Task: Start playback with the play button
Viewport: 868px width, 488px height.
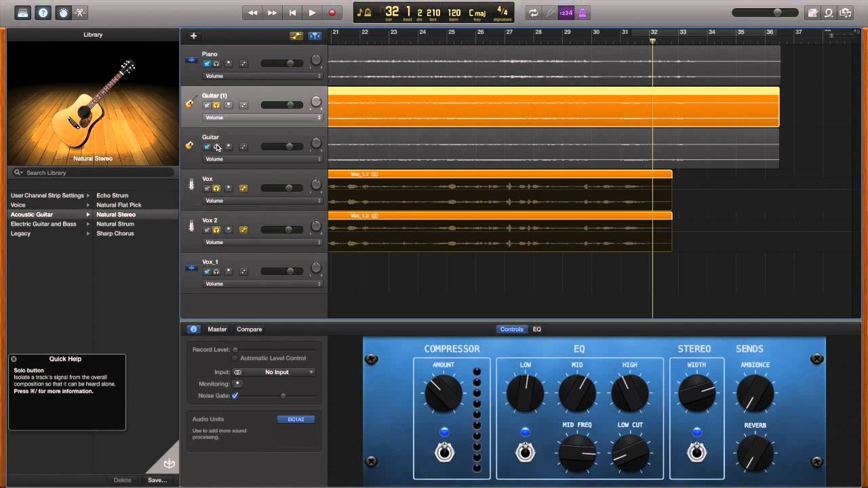Action: coord(312,12)
